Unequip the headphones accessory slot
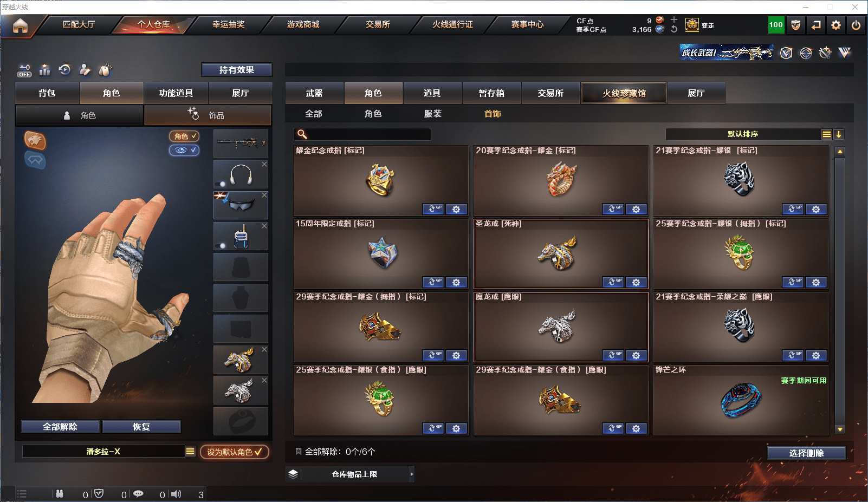Image resolution: width=868 pixels, height=502 pixels. [264, 164]
